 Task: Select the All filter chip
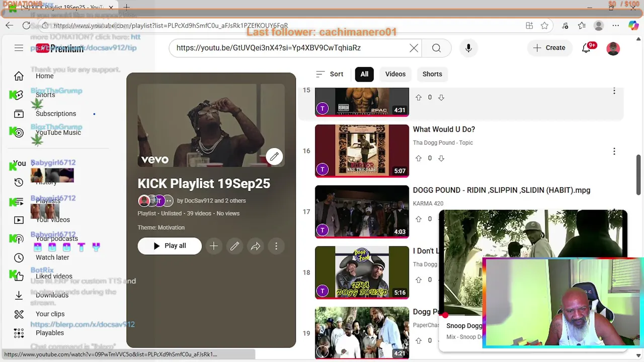click(364, 74)
